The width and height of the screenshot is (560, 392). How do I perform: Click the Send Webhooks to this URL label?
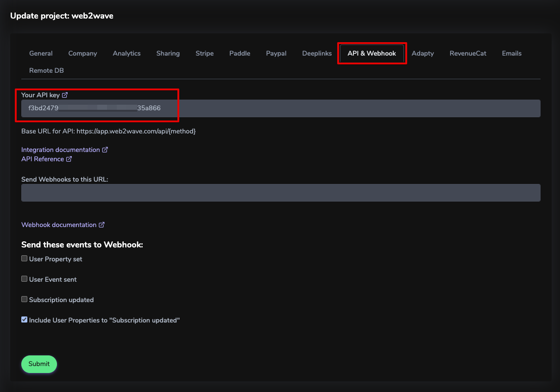click(65, 179)
